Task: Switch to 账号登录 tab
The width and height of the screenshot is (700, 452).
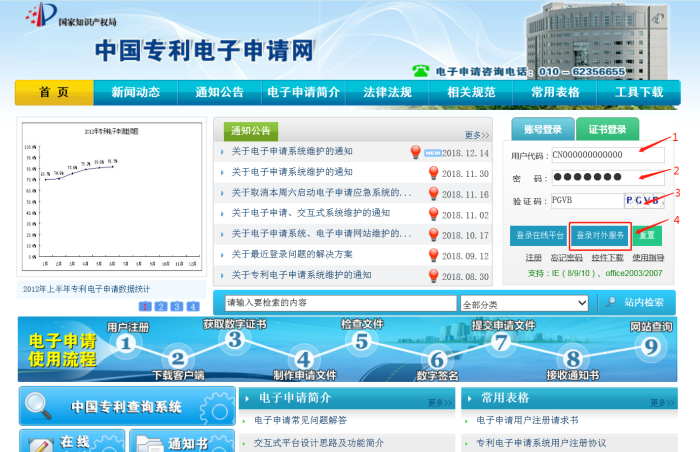Action: click(x=543, y=130)
